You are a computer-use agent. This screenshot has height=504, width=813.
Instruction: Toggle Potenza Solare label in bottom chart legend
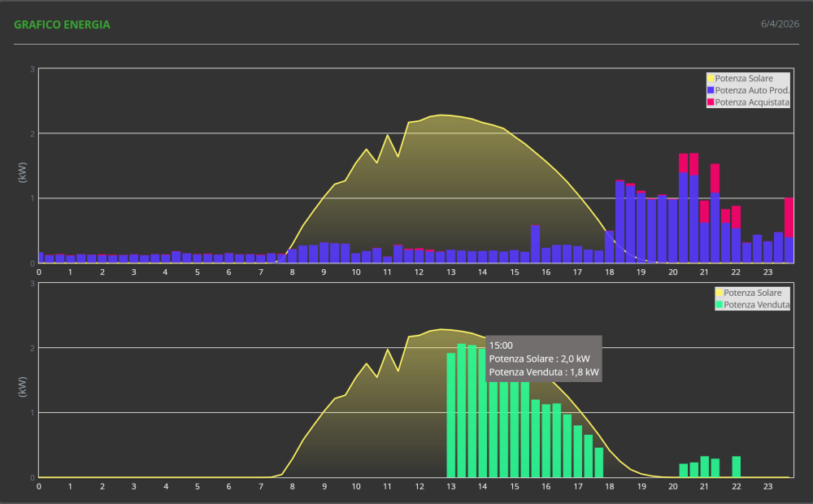[753, 293]
